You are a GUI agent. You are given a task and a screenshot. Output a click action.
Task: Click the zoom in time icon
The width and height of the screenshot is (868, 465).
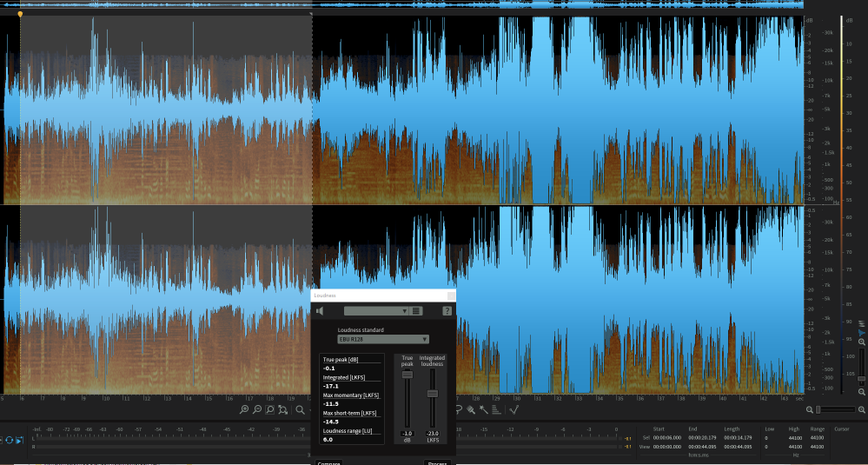(x=244, y=409)
